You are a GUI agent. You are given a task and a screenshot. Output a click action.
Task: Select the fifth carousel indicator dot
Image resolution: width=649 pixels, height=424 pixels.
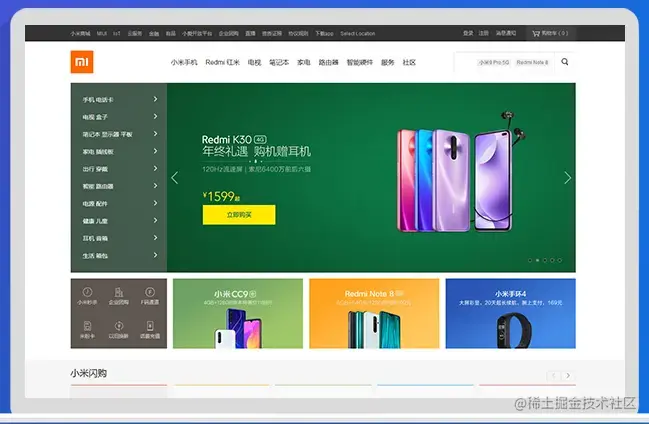point(560,260)
